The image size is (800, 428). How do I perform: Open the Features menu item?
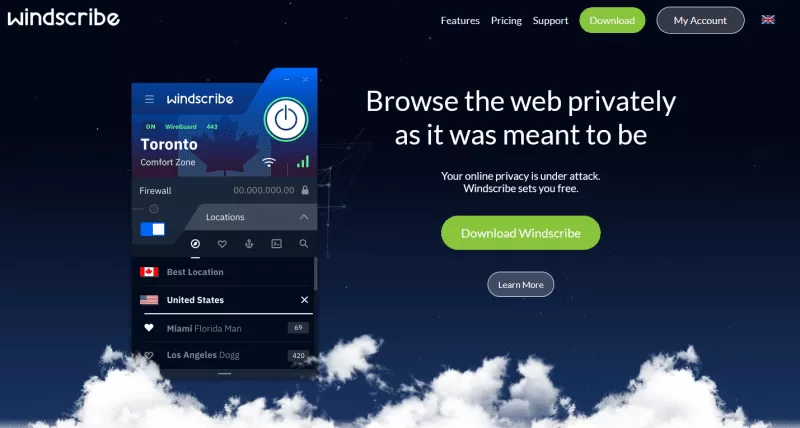tap(460, 20)
